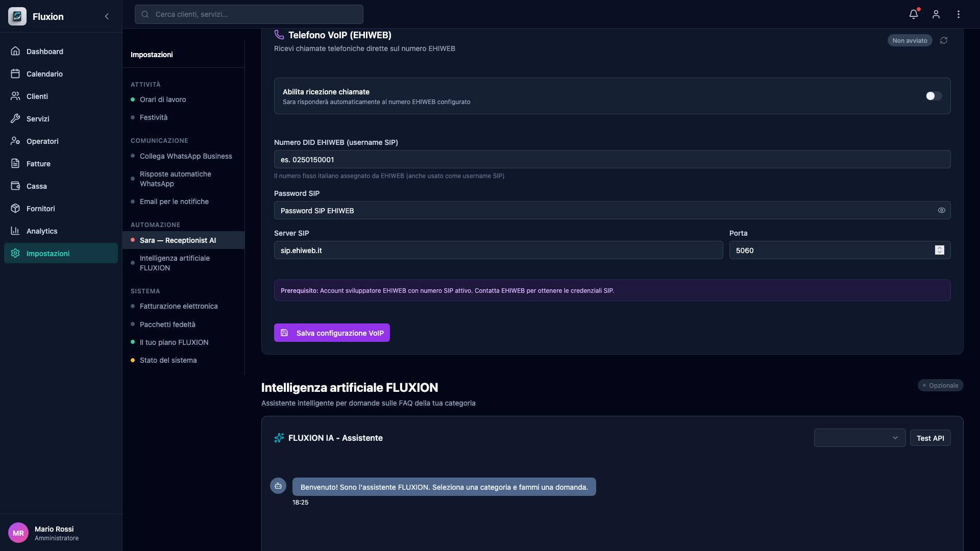Focus the Cerca clienti search box

coord(249,14)
